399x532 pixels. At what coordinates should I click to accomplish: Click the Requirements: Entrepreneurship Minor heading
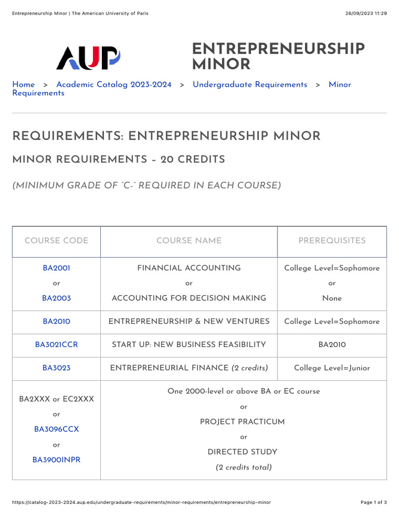166,136
